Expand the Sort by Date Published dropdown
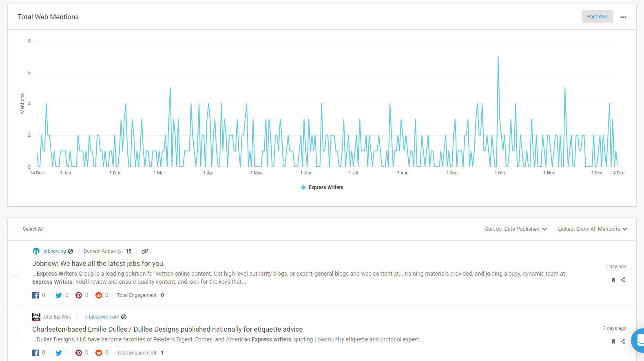Screen dimensions: 644x361 (516, 229)
